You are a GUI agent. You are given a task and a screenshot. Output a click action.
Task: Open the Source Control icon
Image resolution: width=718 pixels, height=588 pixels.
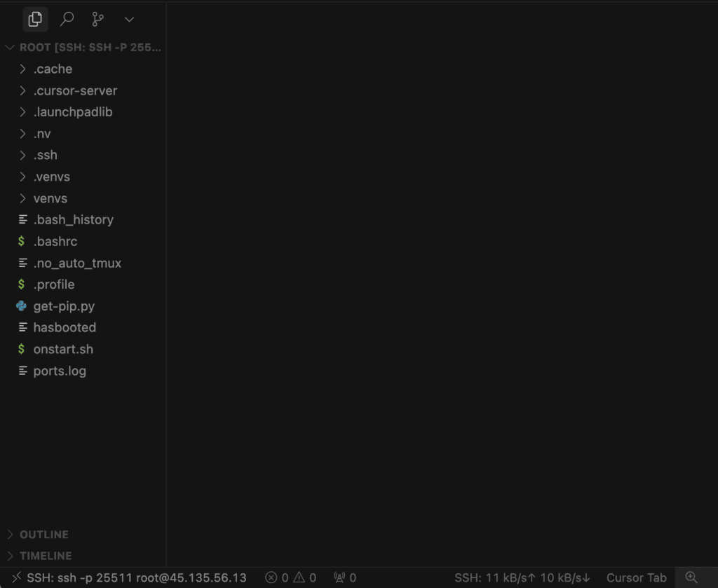click(97, 19)
